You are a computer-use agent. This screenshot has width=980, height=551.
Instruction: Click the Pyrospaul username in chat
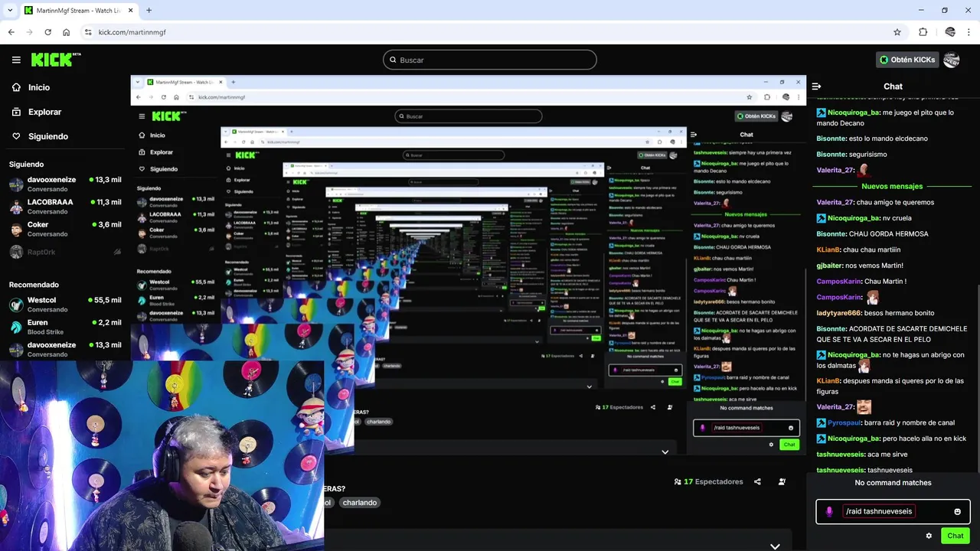click(844, 422)
